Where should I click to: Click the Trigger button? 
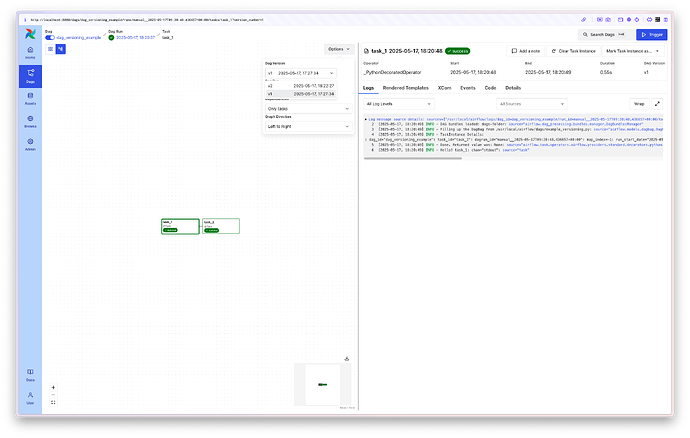(651, 34)
